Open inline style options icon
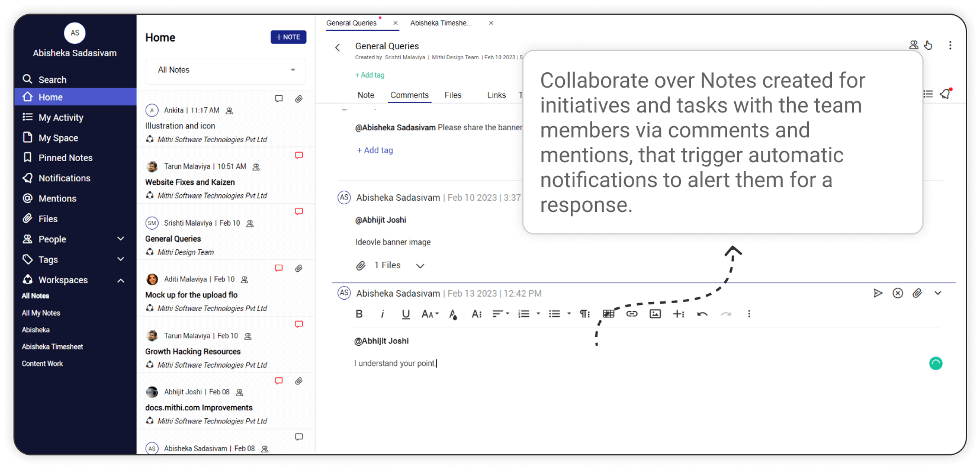The height and width of the screenshot is (469, 980). pyautogui.click(x=477, y=314)
